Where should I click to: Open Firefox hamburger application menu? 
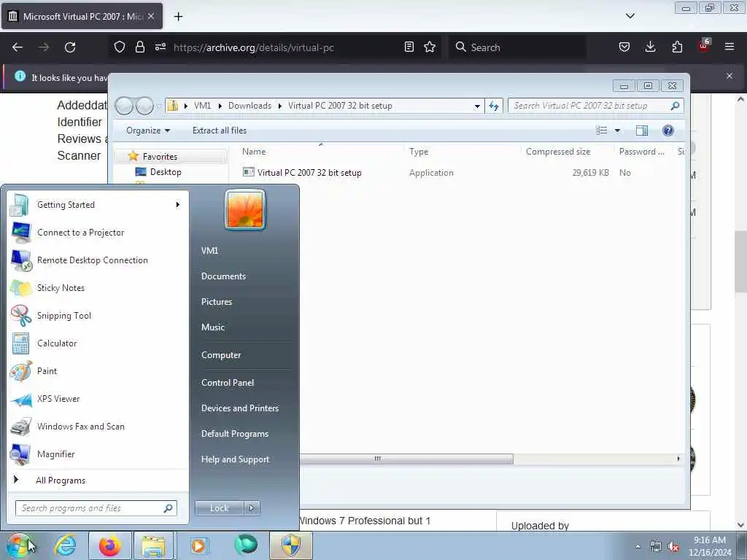(729, 47)
